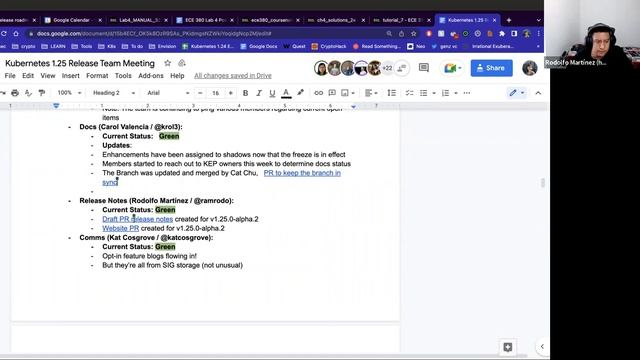Open the Explore button at bottom right
The height and width of the screenshot is (360, 640).
point(507,347)
